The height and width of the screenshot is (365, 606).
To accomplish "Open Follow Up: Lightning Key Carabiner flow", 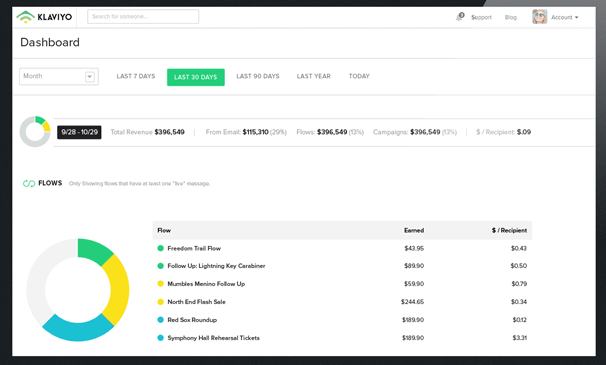I will click(216, 266).
